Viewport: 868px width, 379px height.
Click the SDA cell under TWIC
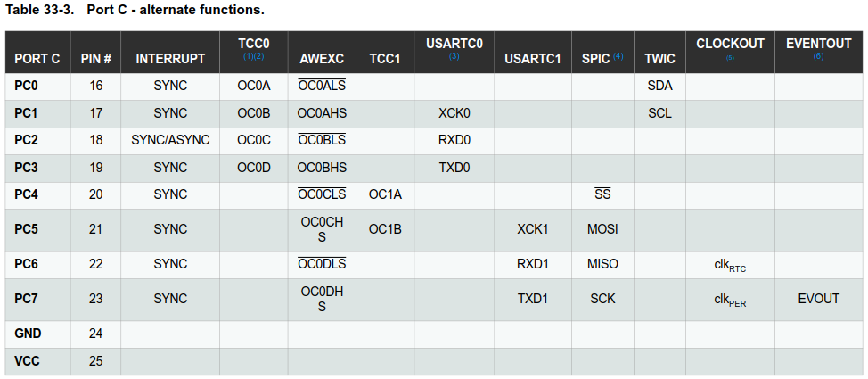click(x=659, y=86)
